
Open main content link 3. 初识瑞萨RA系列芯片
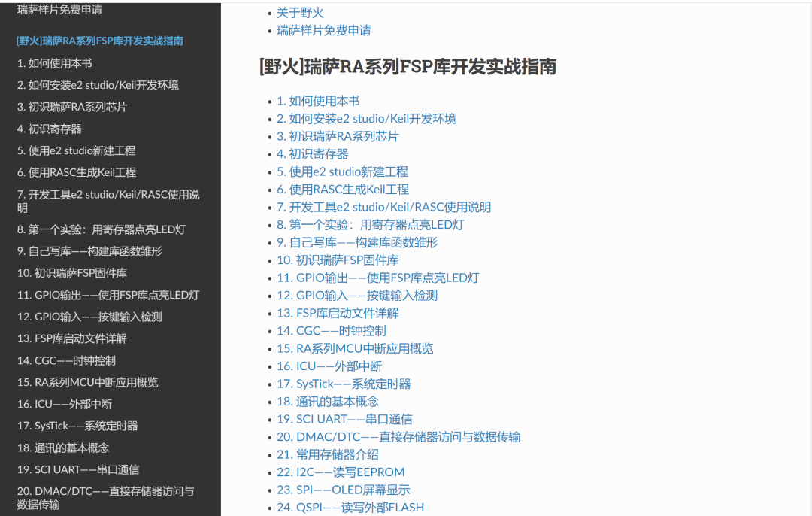pyautogui.click(x=338, y=136)
